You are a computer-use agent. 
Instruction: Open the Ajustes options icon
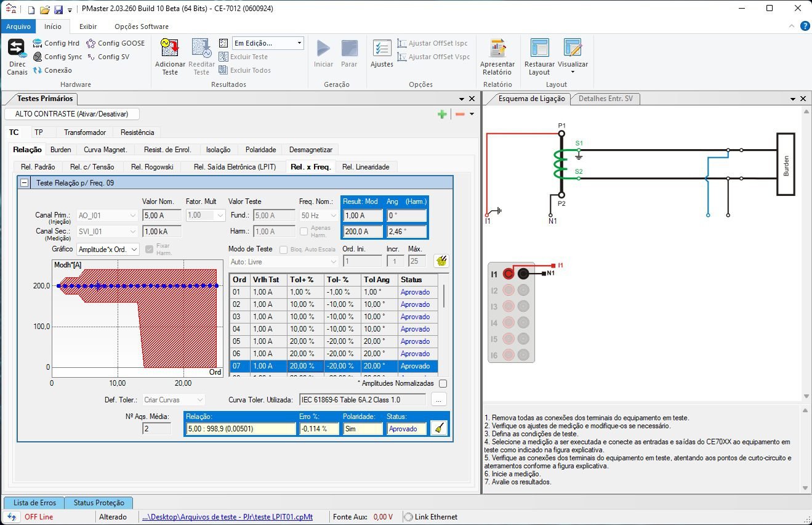click(382, 49)
